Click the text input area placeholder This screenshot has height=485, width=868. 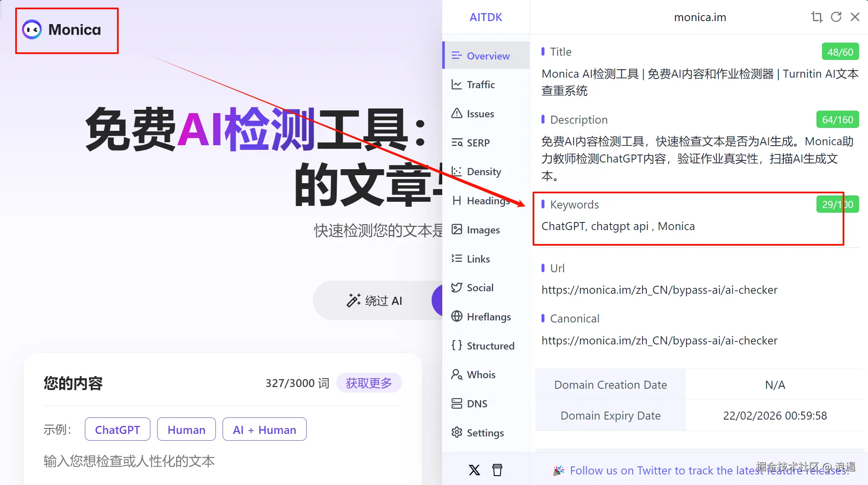pyautogui.click(x=129, y=461)
